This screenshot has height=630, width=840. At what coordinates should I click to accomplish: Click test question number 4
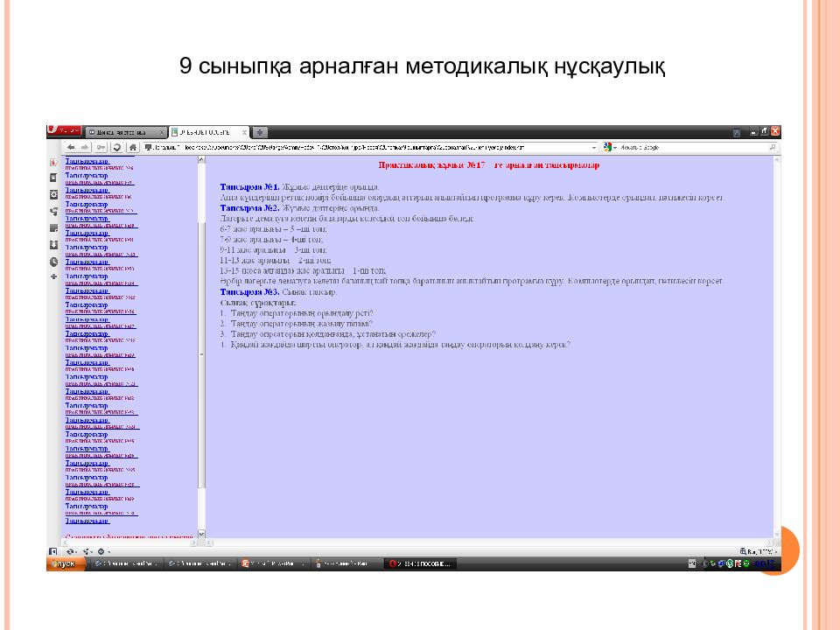395,345
